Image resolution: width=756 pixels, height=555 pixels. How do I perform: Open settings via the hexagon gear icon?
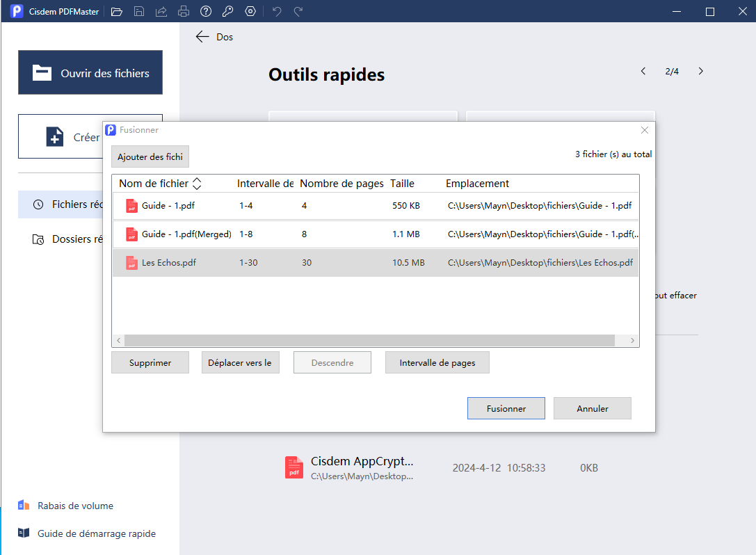point(250,12)
